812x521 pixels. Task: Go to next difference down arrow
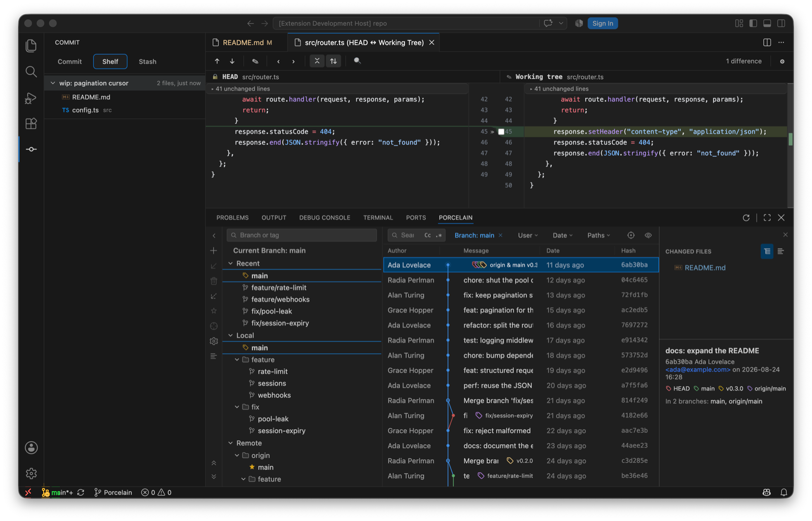coord(232,61)
